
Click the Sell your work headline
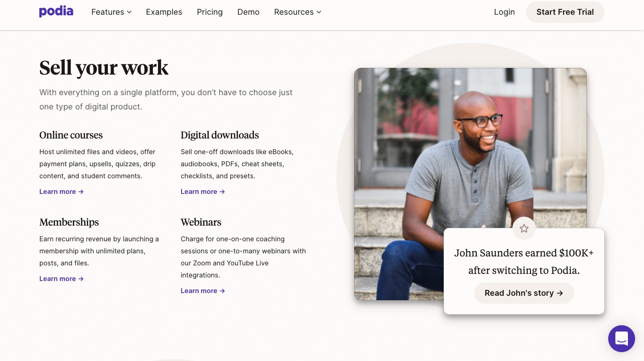coord(104,68)
